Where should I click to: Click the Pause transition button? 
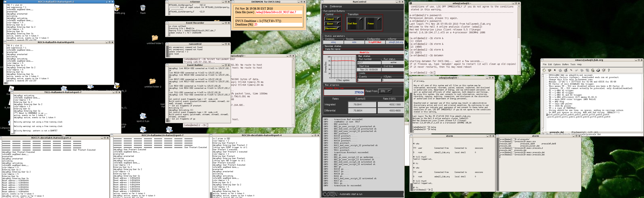(373, 23)
